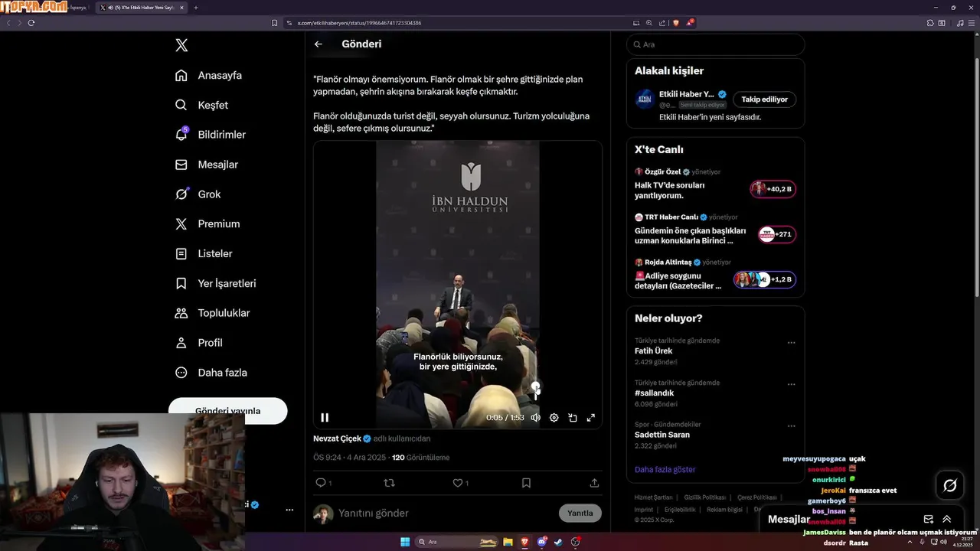Bookmark the post
Screen dimensions: 980x551
click(526, 483)
